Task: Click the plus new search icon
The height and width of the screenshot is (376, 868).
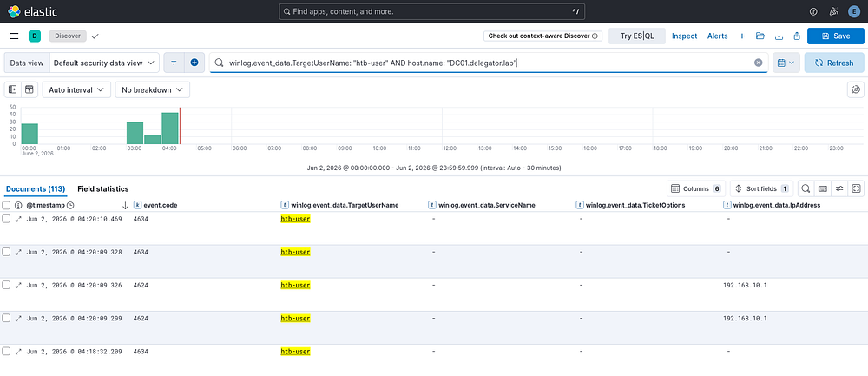Action: (x=742, y=36)
